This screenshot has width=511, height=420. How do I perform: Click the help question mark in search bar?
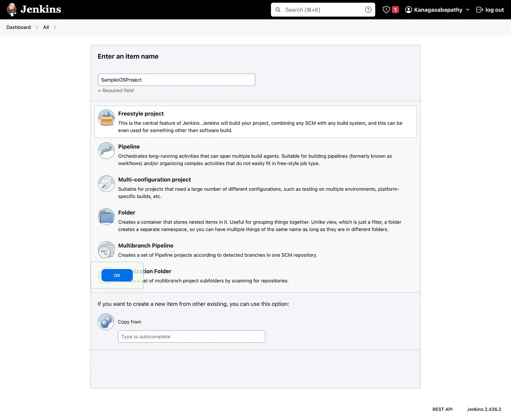pyautogui.click(x=368, y=9)
